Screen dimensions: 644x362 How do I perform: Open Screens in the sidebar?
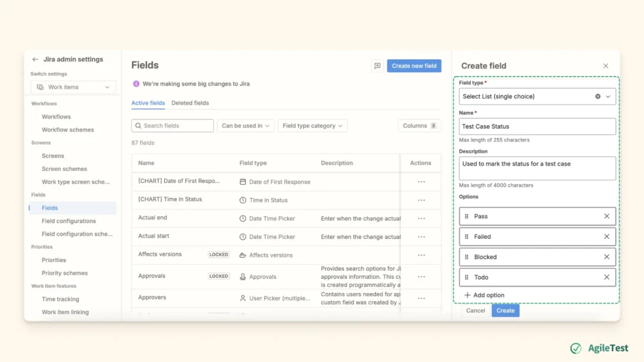[53, 156]
